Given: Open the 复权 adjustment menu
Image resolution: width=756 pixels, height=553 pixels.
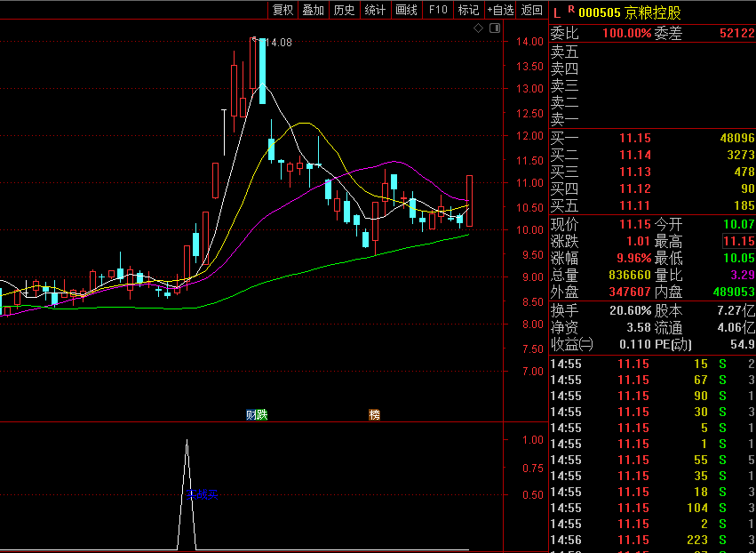Looking at the screenshot, I should [283, 10].
